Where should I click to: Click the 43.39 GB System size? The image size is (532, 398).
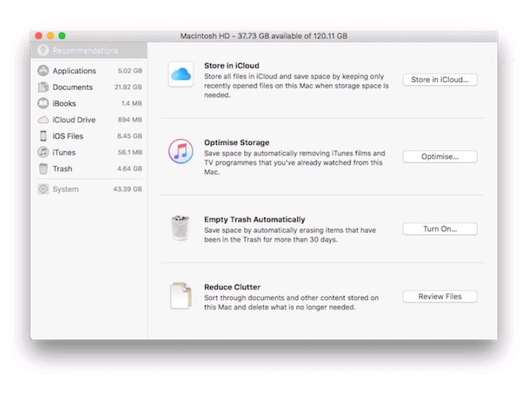point(128,189)
